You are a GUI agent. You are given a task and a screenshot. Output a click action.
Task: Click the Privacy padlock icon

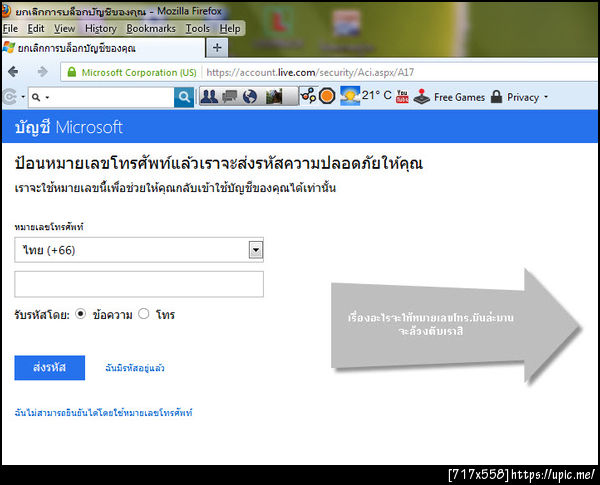tap(496, 96)
